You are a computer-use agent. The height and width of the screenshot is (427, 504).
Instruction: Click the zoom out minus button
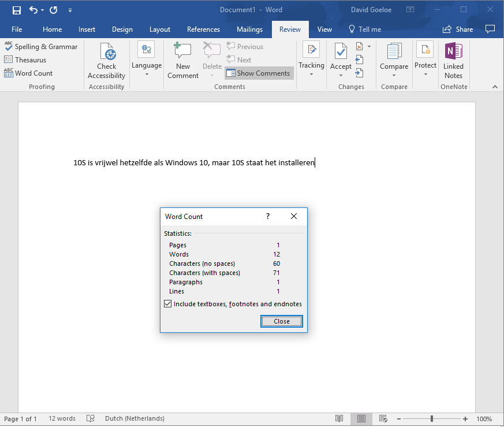(x=399, y=419)
